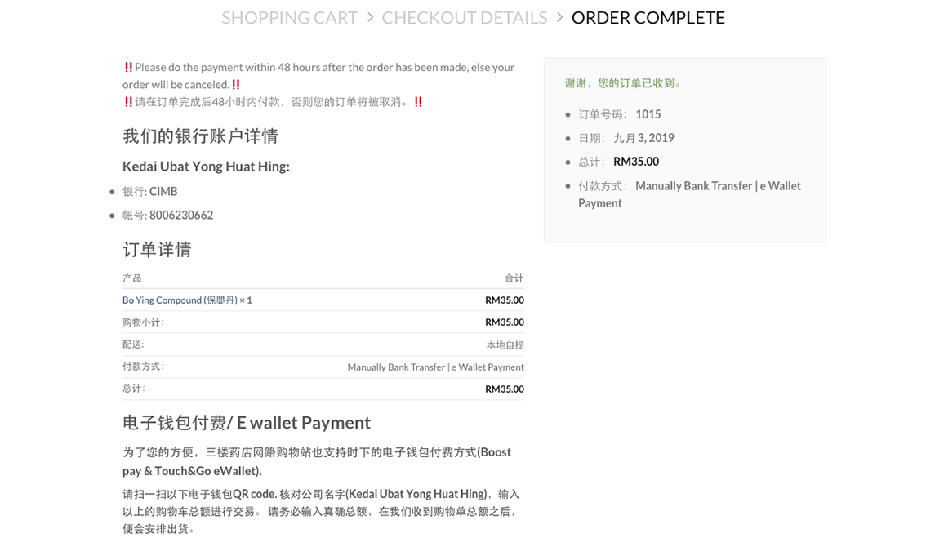Click 本地自提 delivery method value
935x560 pixels.
tap(505, 344)
